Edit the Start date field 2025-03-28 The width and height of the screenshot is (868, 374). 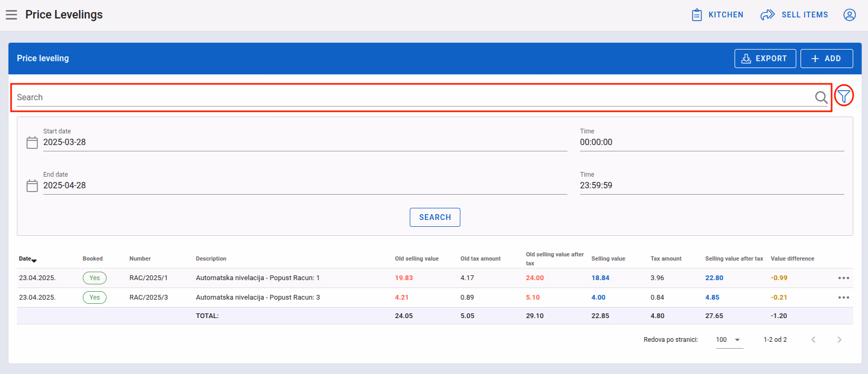(305, 142)
